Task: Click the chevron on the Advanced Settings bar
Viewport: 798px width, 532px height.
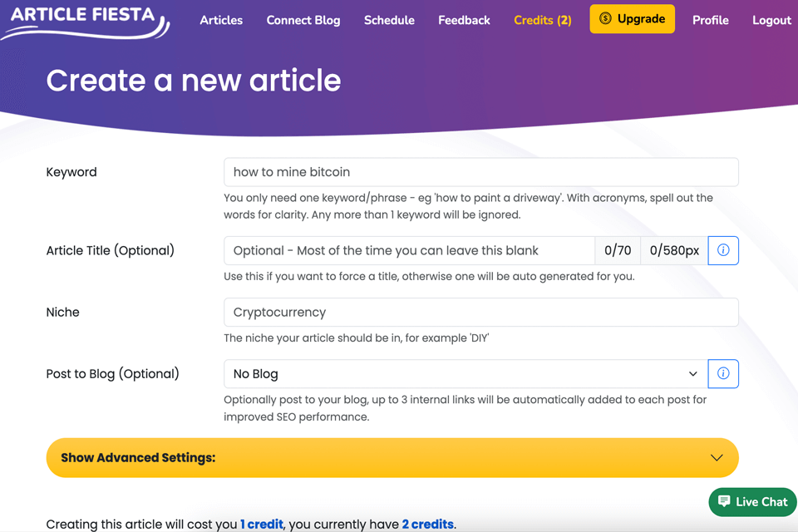Action: (717, 457)
